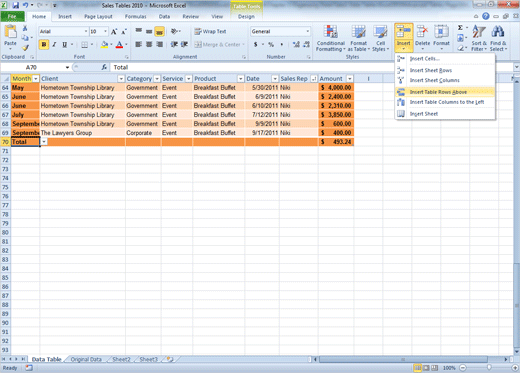Image resolution: width=520 pixels, height=373 pixels.
Task: Click the AutoSum sigma icon
Action: (x=460, y=28)
